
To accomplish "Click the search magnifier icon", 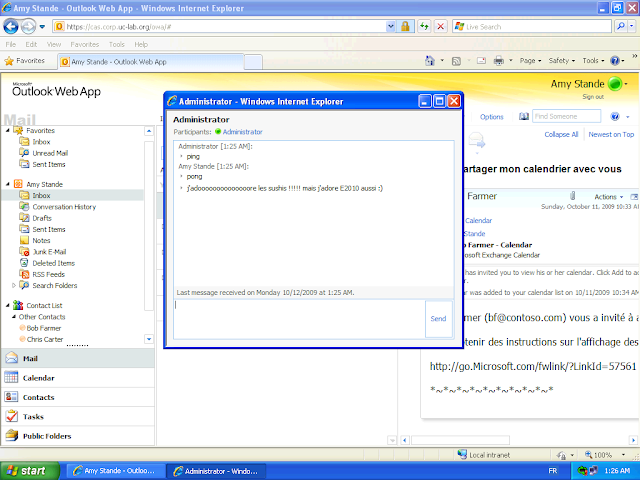I will (621, 27).
